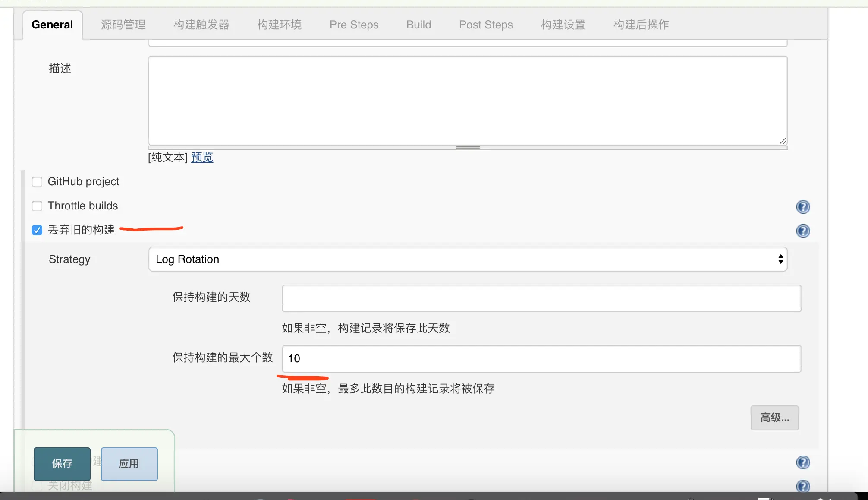Go to the Post Steps tab
868x500 pixels.
tap(486, 25)
